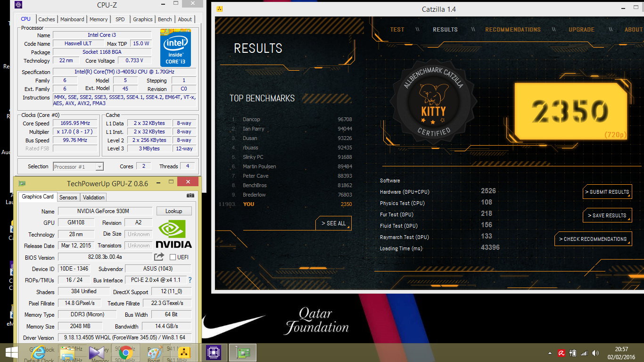
Task: Click the Kitty Certified badge
Action: pos(433,101)
